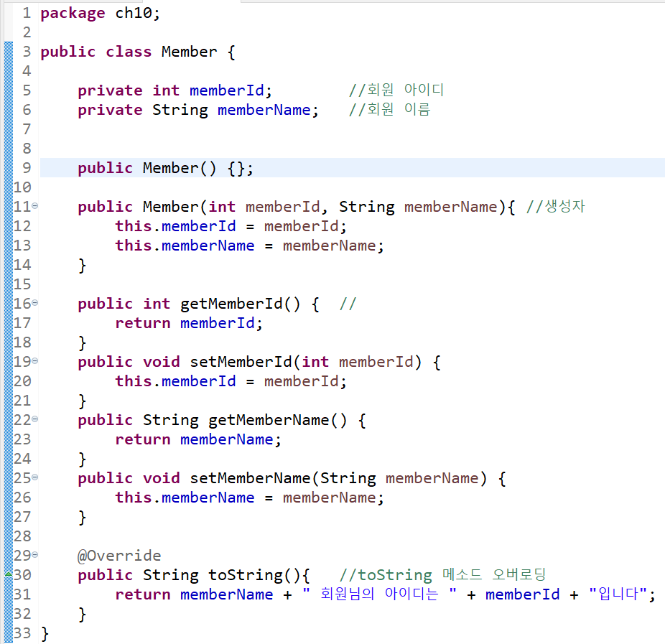The height and width of the screenshot is (644, 665).
Task: Click line number 33 in the gutter
Action: click(22, 633)
